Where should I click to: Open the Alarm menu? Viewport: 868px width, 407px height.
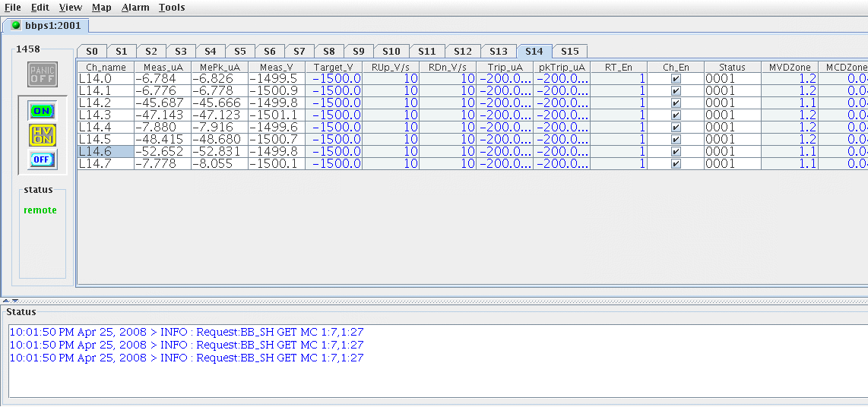(x=135, y=7)
